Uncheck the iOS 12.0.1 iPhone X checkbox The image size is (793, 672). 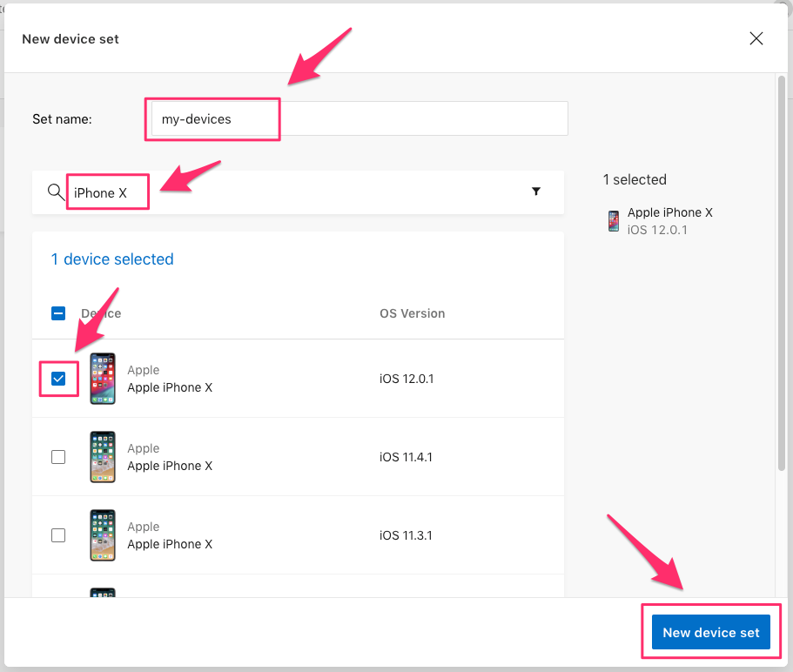[58, 379]
